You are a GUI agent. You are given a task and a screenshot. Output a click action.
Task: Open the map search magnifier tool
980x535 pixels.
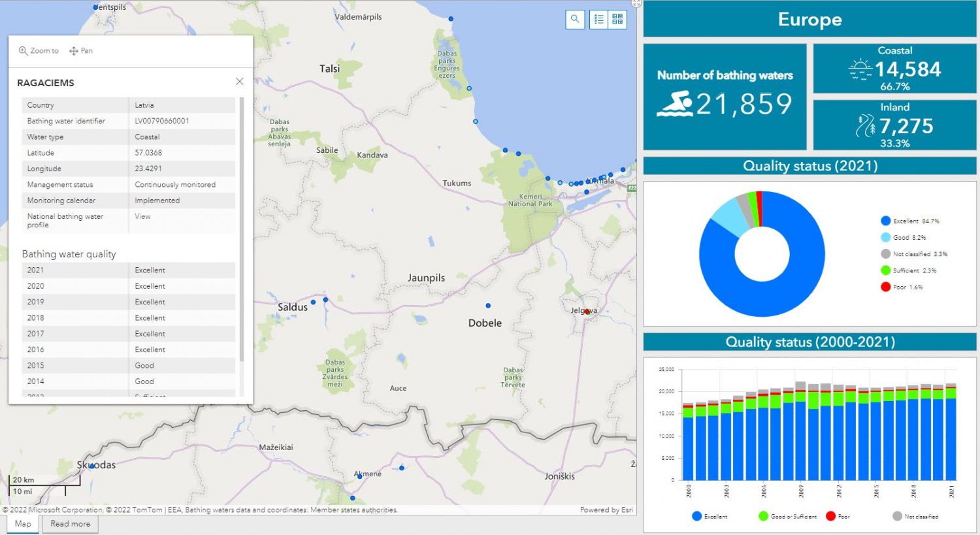(x=575, y=20)
